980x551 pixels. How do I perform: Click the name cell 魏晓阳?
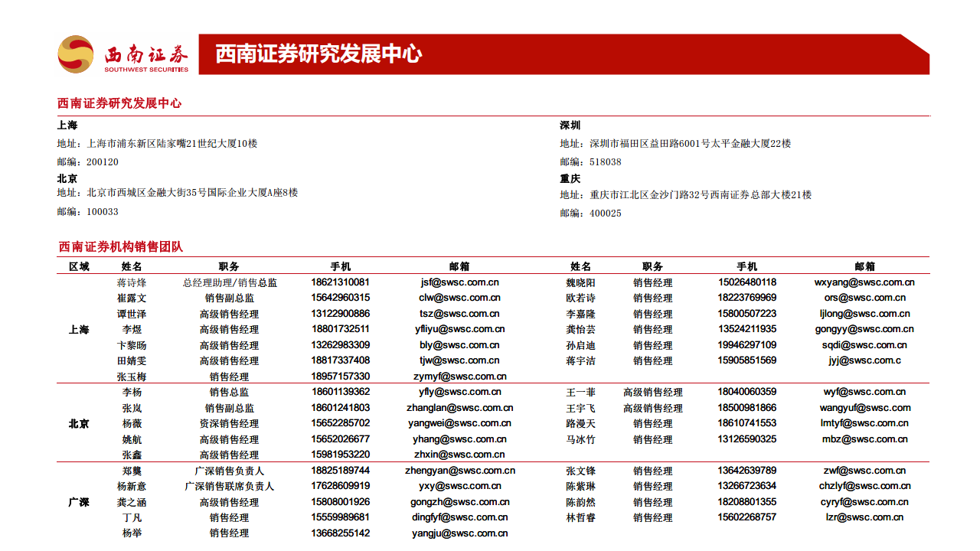click(x=580, y=282)
